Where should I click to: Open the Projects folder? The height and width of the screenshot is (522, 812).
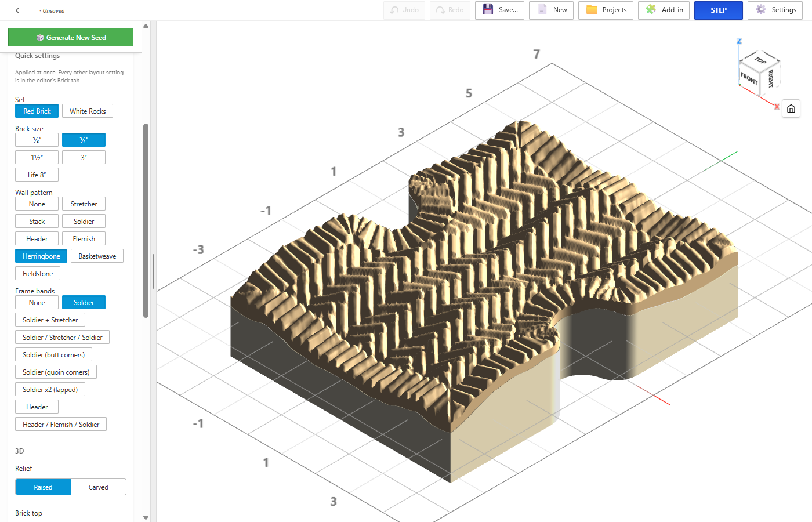606,10
